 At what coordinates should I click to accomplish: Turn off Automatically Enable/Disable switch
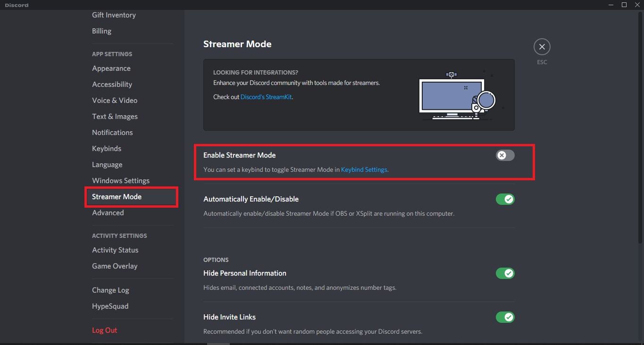pos(505,199)
